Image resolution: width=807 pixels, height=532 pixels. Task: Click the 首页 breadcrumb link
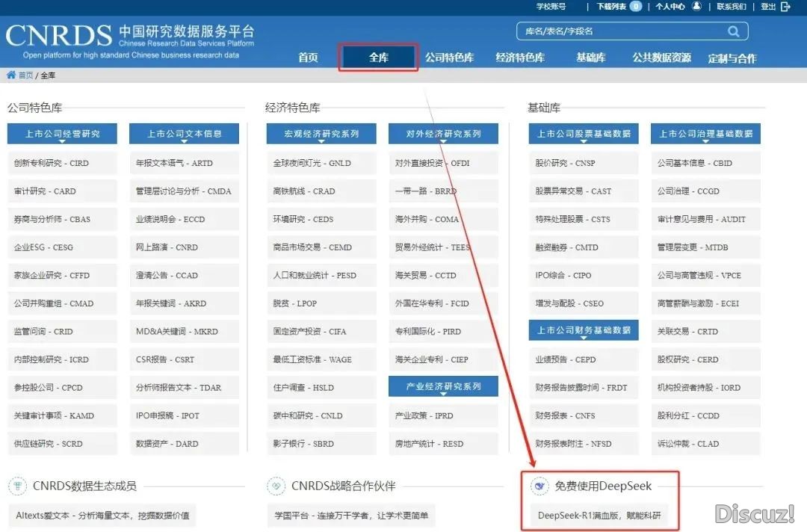(25, 75)
